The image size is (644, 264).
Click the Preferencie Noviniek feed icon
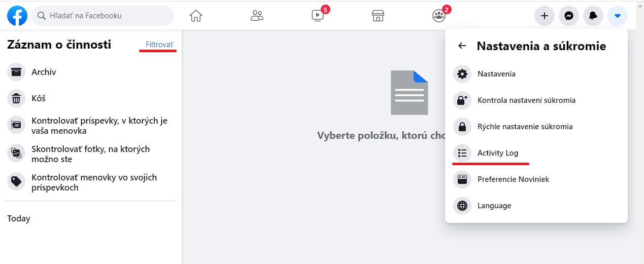pyautogui.click(x=462, y=179)
